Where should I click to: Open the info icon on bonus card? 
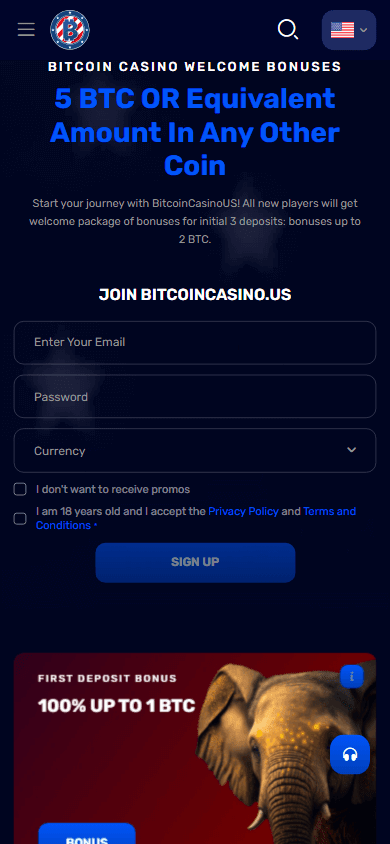click(x=352, y=677)
